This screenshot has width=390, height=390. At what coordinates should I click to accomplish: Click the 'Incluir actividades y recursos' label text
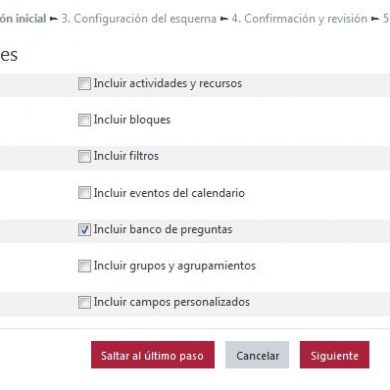tap(168, 83)
